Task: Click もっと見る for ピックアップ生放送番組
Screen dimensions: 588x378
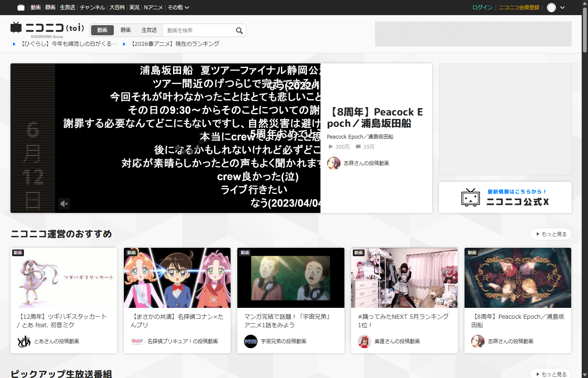Action: click(551, 373)
